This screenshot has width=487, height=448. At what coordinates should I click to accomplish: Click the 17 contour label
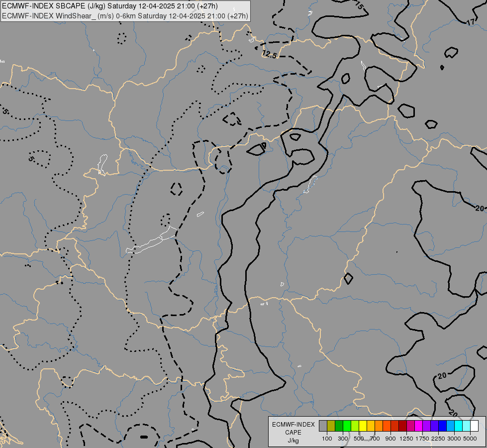[x=471, y=22]
